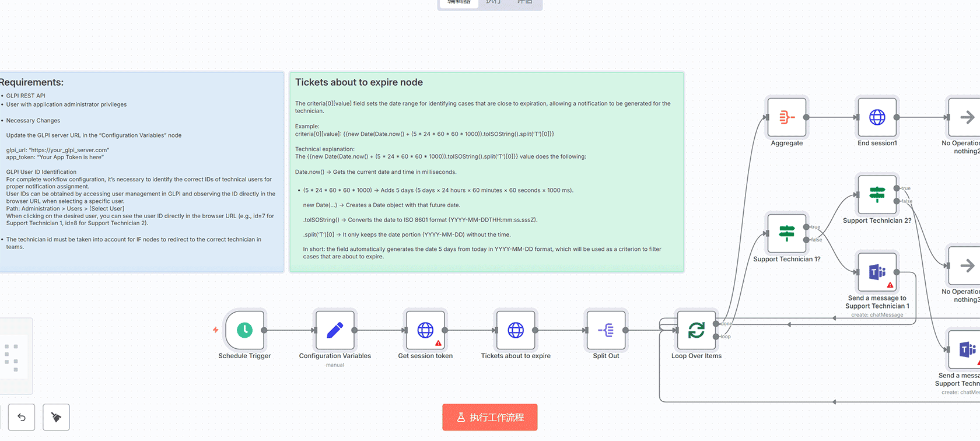Switch to the 执行 tab
980x441 pixels.
(494, 2)
